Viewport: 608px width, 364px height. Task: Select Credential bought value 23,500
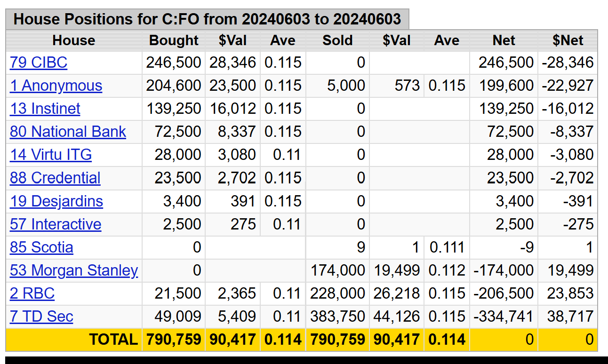(178, 178)
